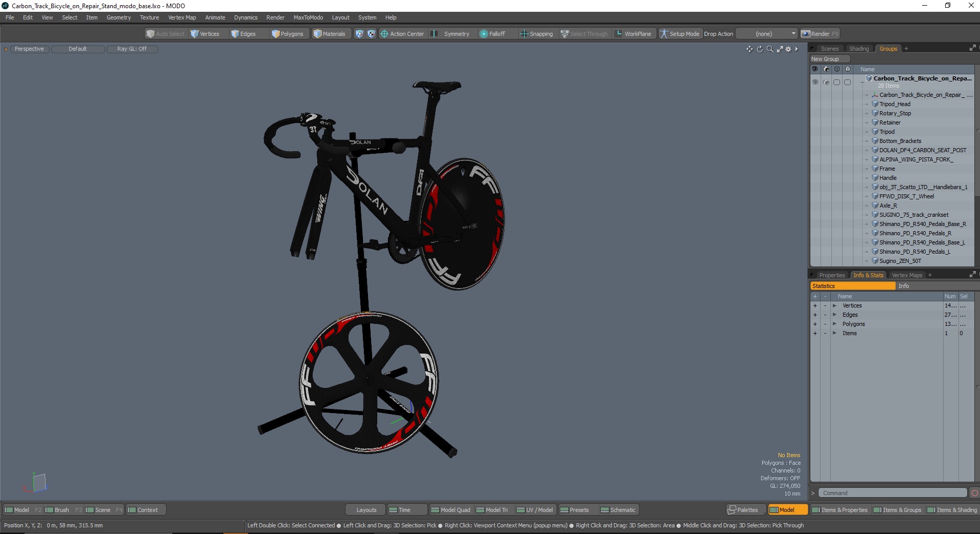Viewport: 980px width, 534px height.
Task: Toggle Setup Mode
Action: point(680,34)
